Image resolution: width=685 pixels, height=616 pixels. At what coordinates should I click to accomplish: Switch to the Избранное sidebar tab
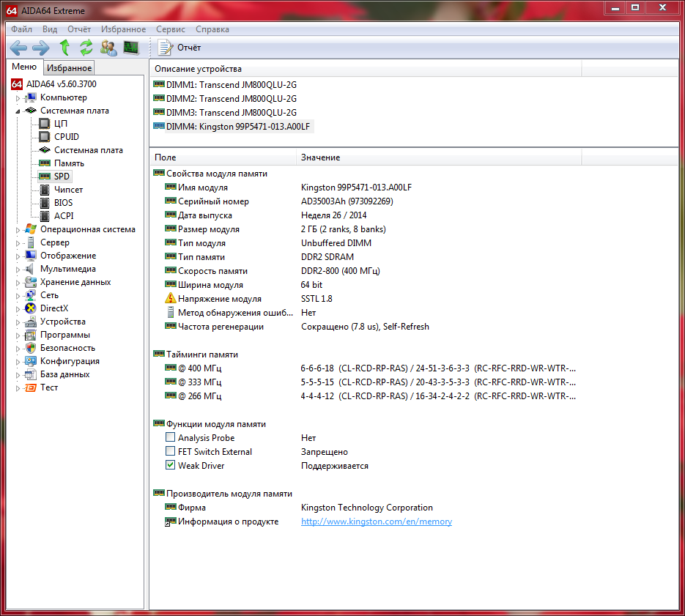coord(69,67)
